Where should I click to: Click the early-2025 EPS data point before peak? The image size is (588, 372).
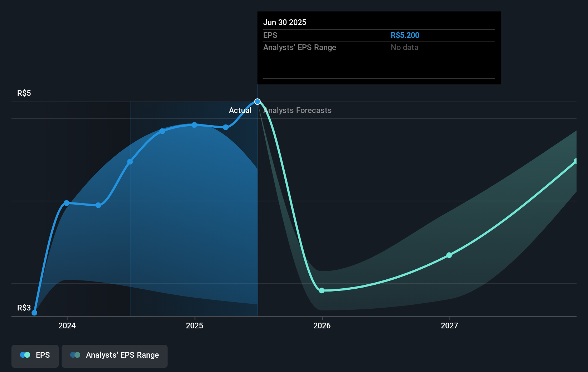(x=226, y=127)
